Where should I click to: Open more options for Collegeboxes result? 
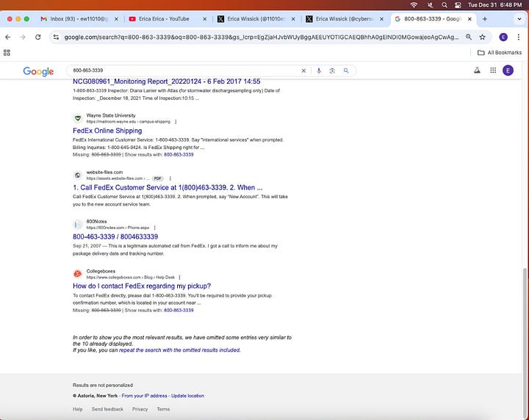click(179, 278)
